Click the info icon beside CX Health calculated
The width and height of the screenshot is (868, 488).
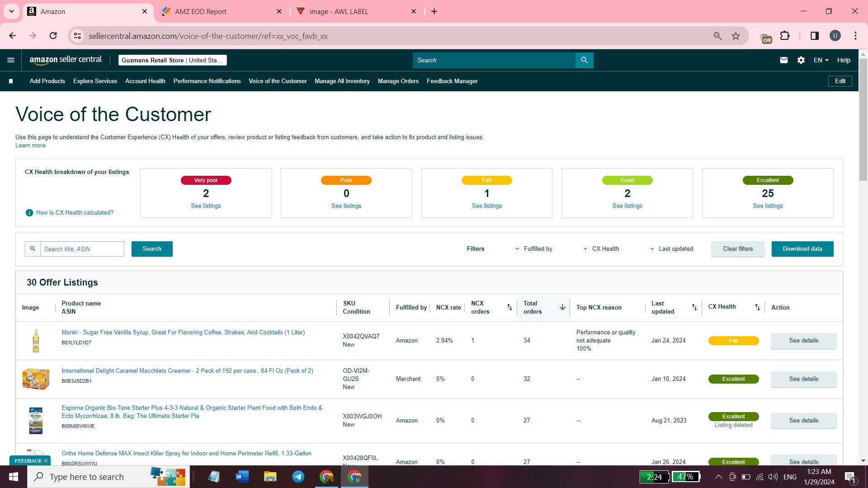coord(29,213)
